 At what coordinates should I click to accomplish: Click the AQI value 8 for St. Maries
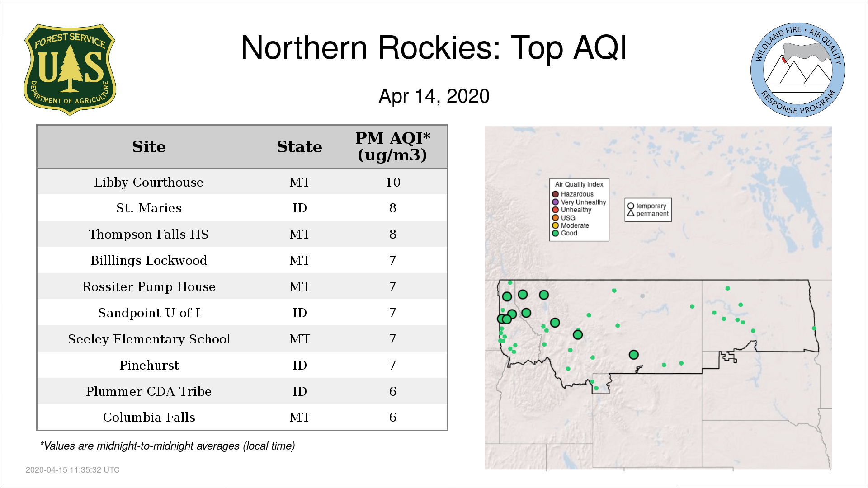click(x=392, y=208)
